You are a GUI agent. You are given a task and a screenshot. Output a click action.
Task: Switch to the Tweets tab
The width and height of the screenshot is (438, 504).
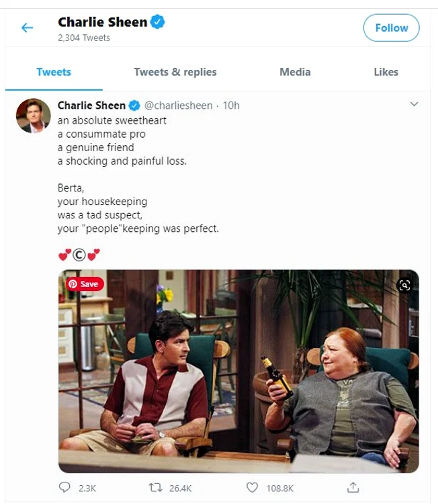click(54, 72)
